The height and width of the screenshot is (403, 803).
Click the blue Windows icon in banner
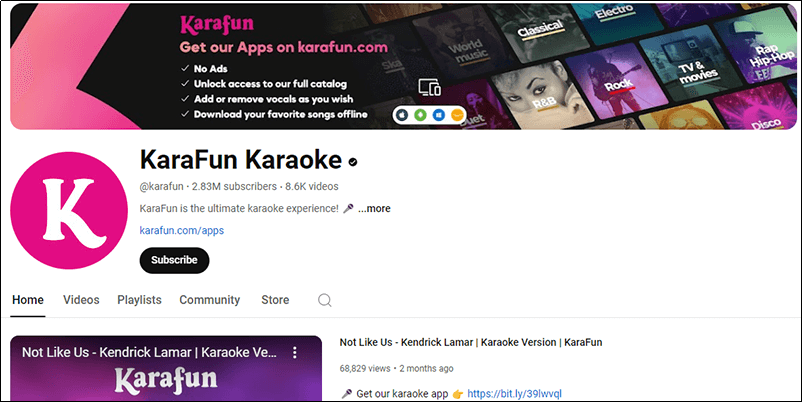438,115
